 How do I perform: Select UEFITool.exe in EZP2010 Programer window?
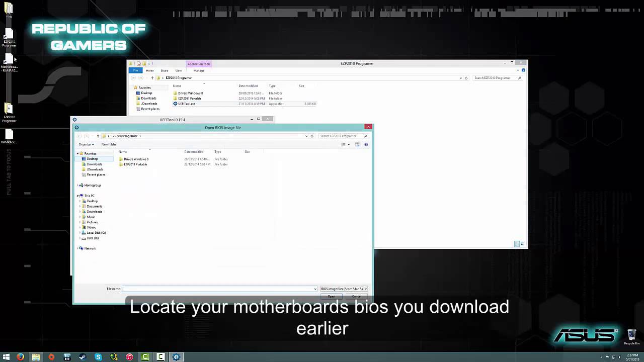click(x=187, y=104)
